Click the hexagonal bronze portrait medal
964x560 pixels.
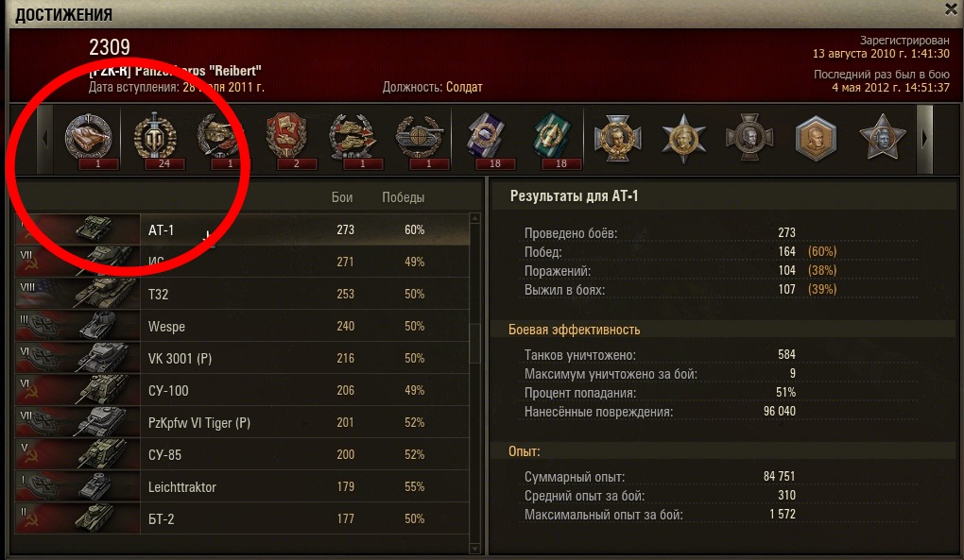(816, 138)
